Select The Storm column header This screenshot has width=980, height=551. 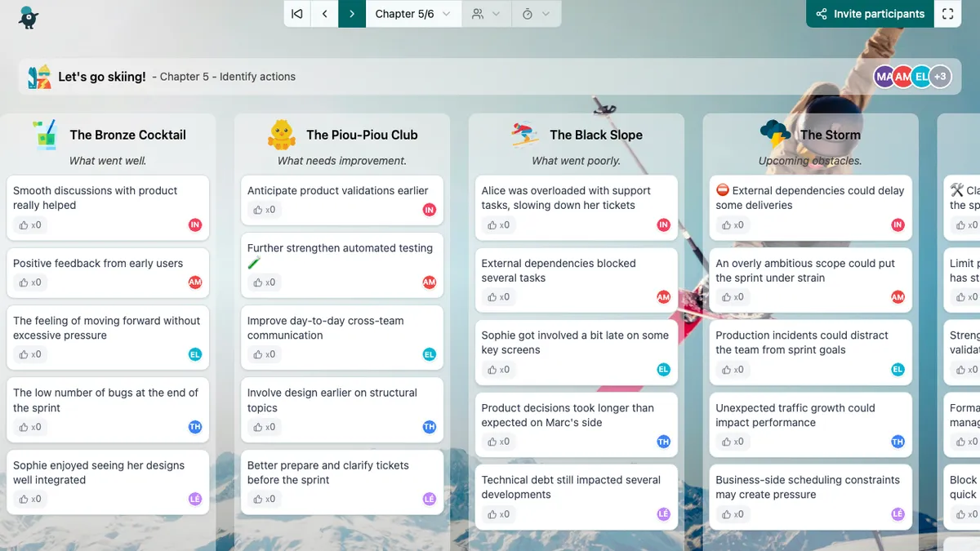(x=830, y=135)
